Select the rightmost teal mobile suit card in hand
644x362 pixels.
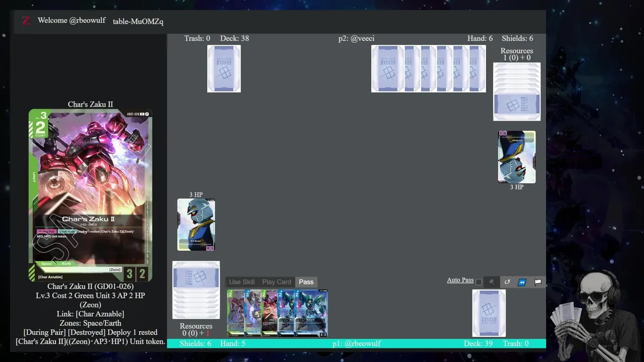point(311,313)
